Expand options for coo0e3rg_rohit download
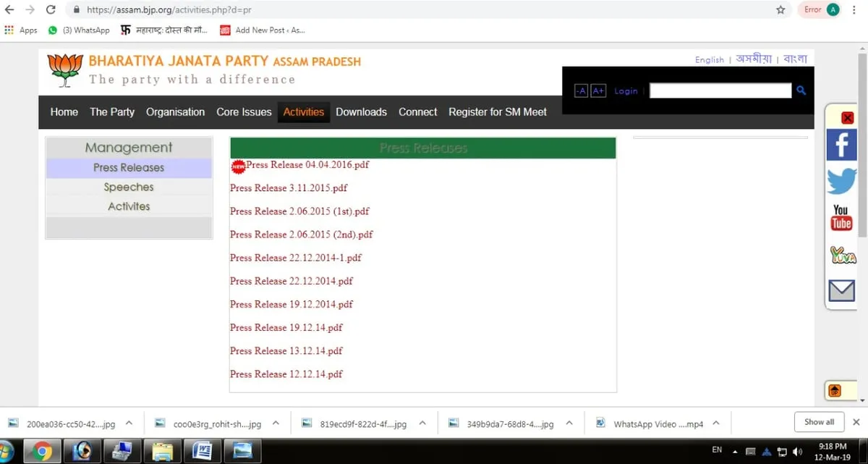This screenshot has height=464, width=868. click(276, 423)
